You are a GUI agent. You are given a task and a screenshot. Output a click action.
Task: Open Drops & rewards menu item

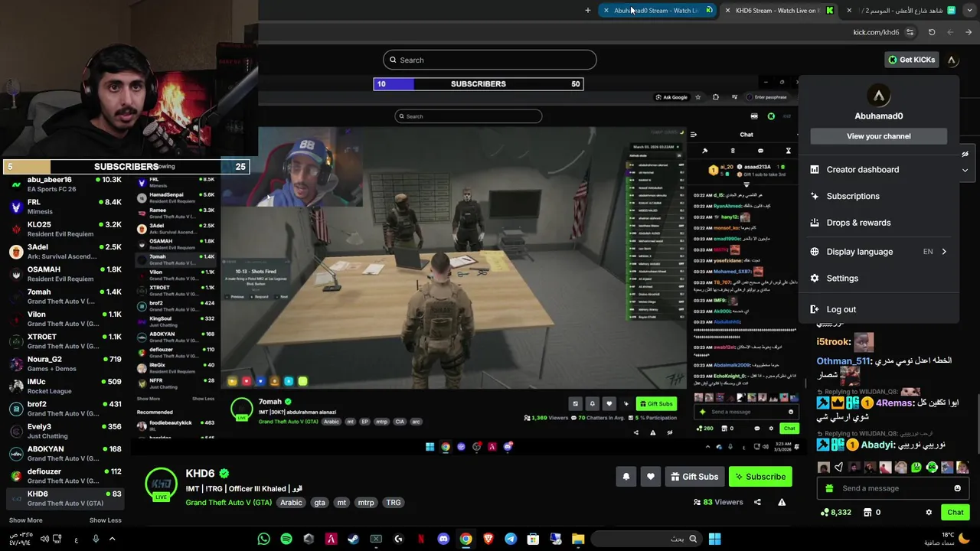(x=879, y=223)
